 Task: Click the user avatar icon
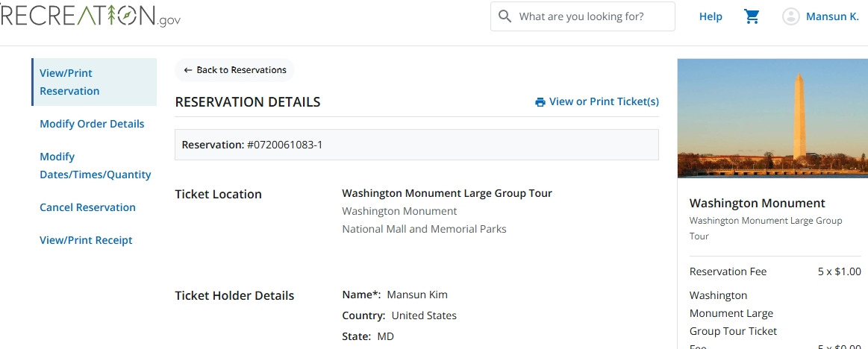[790, 16]
